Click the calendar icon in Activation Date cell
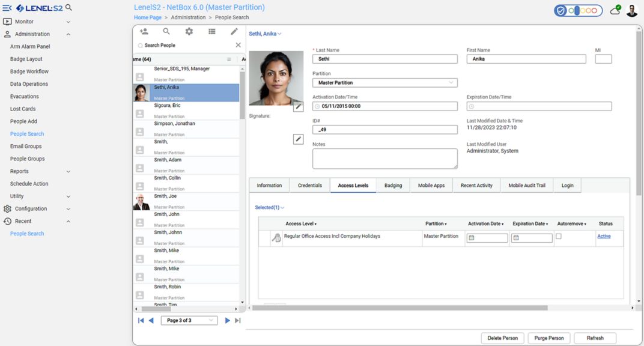The height and width of the screenshot is (346, 644). pyautogui.click(x=472, y=238)
